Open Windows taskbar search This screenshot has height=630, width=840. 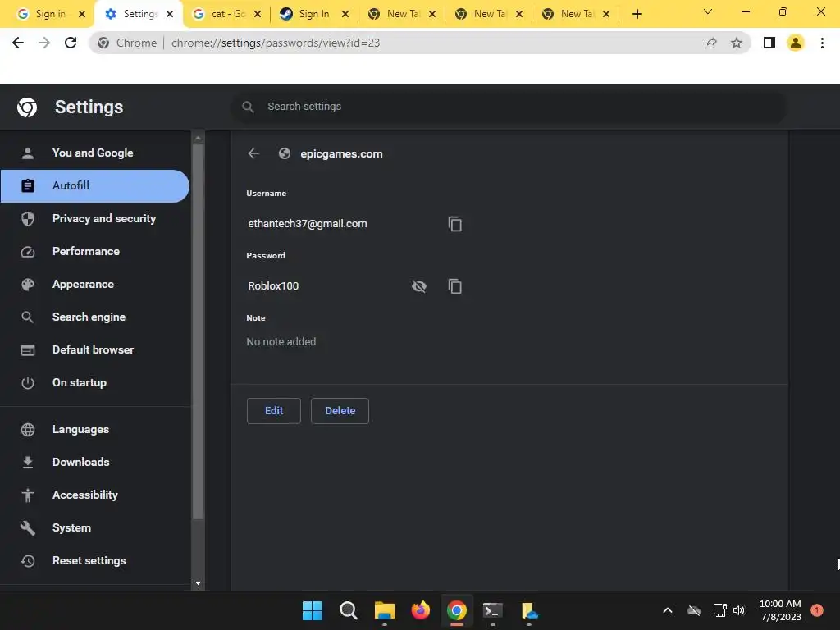point(348,610)
